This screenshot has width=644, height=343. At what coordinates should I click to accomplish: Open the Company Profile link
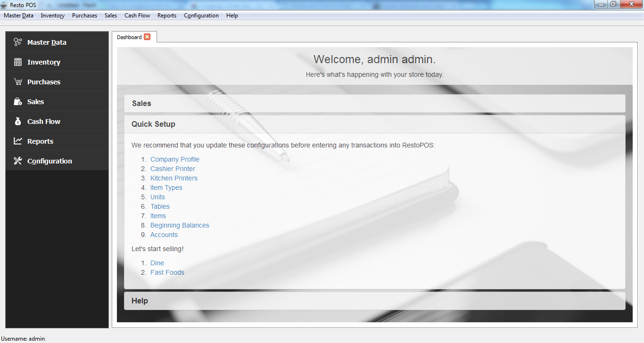(175, 159)
